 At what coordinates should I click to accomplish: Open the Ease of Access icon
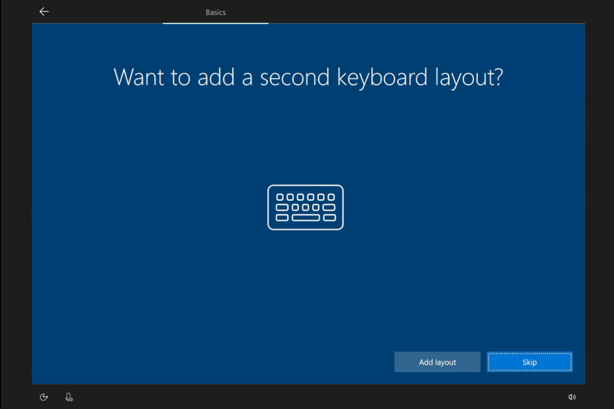(44, 397)
